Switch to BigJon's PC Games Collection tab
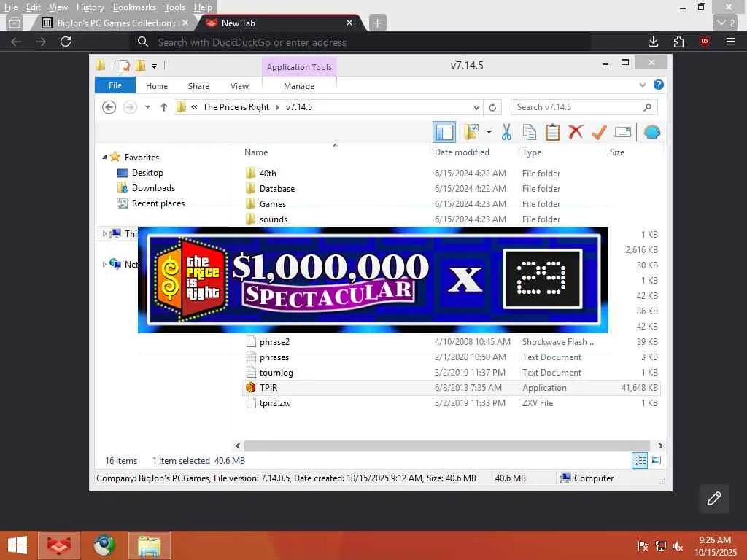 (x=115, y=23)
